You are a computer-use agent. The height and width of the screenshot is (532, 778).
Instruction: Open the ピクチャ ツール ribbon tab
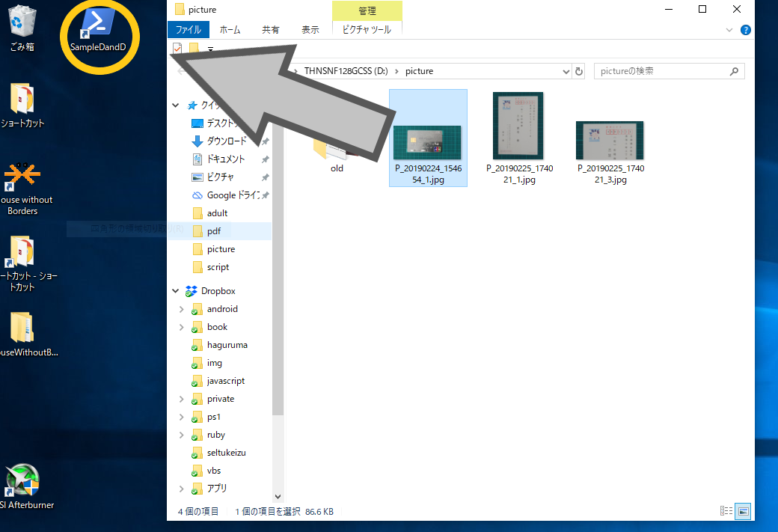pyautogui.click(x=367, y=30)
